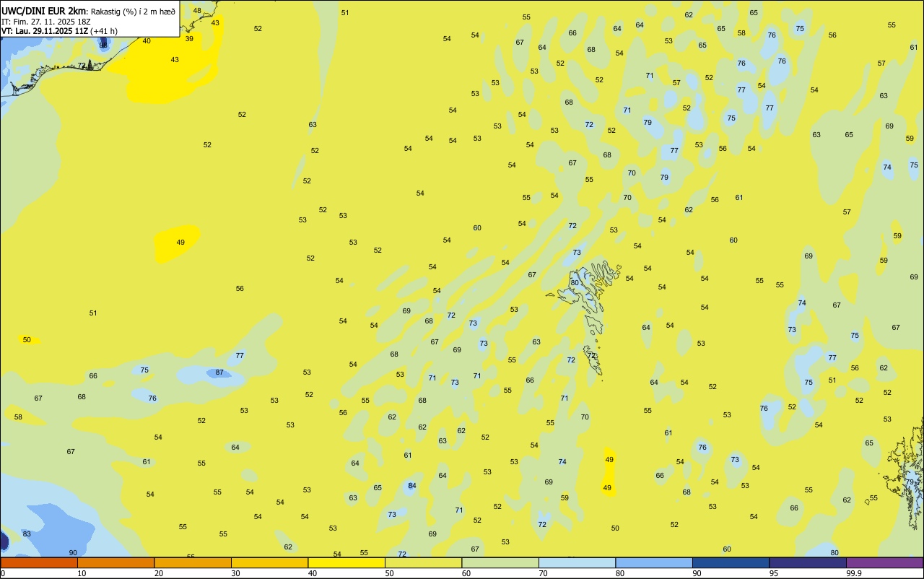
Task: Click the 72 value on the southern Faroe island
Action: coord(591,355)
